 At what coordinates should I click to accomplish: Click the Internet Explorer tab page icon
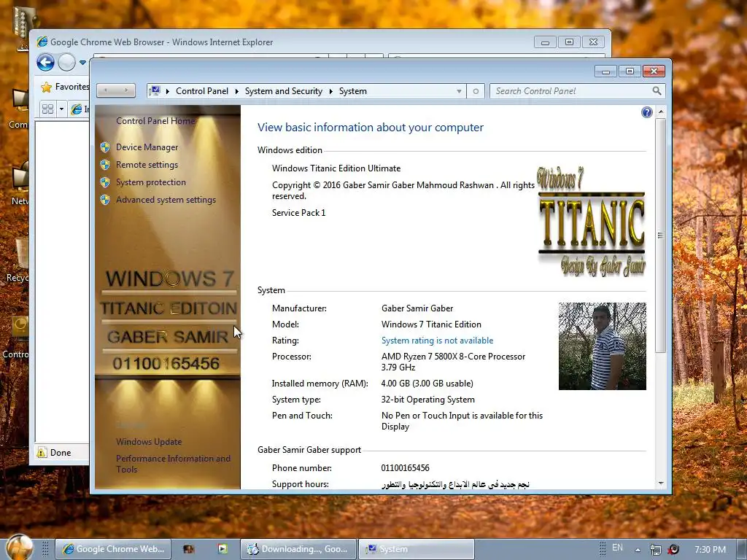[76, 109]
